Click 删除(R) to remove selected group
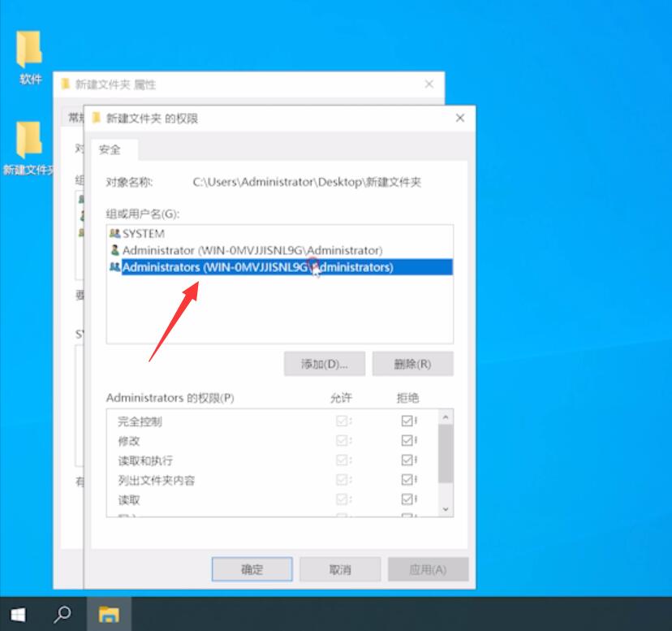Viewport: 672px width, 631px height. pyautogui.click(x=412, y=364)
